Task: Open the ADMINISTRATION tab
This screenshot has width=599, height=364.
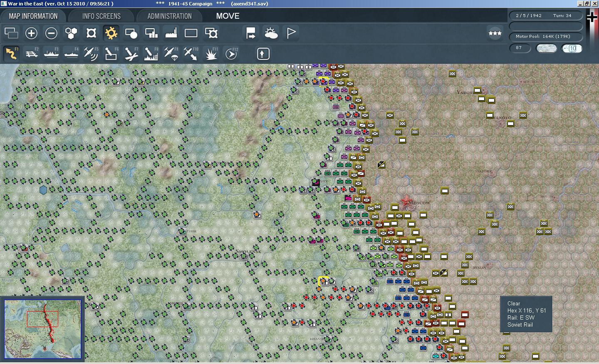Action: [169, 16]
